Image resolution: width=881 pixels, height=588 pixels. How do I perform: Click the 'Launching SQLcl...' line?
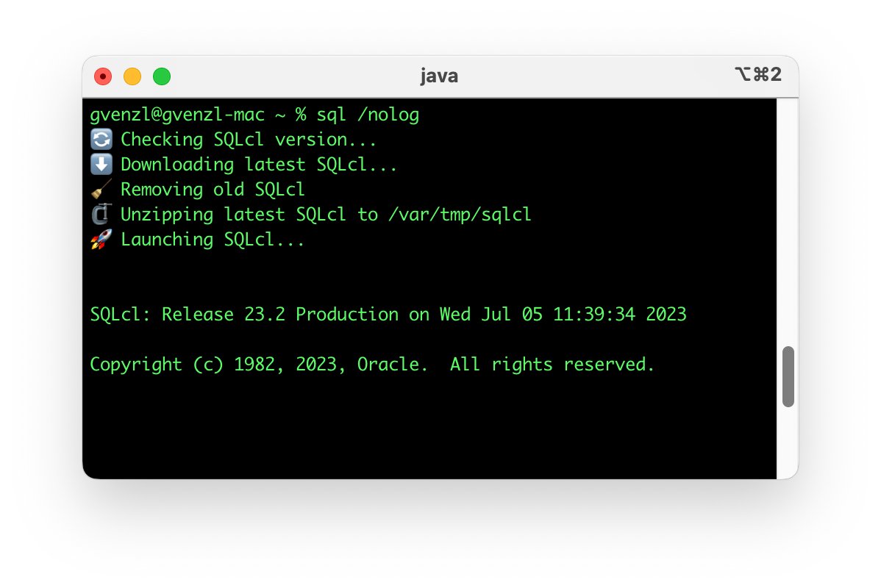coord(213,240)
